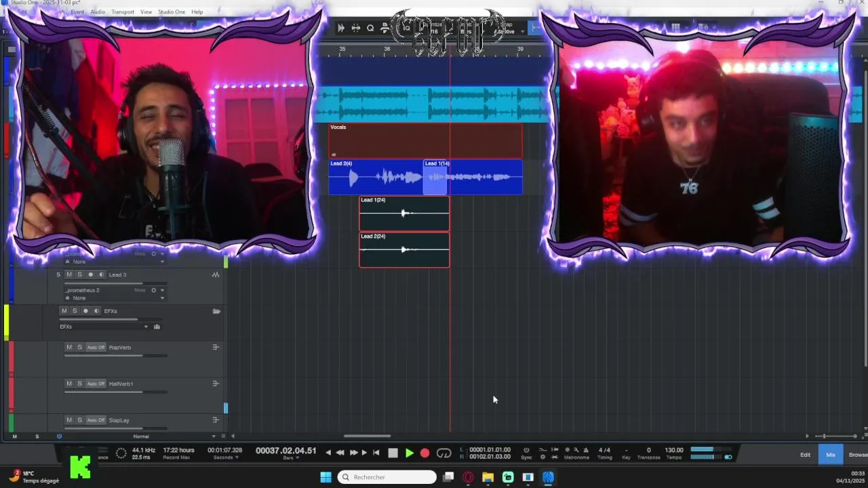This screenshot has height=488, width=868.
Task: Select the Vocals folder clip
Action: [x=426, y=140]
